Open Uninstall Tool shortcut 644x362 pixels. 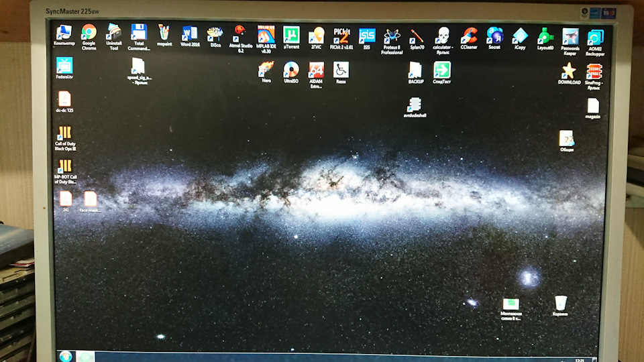(113, 36)
